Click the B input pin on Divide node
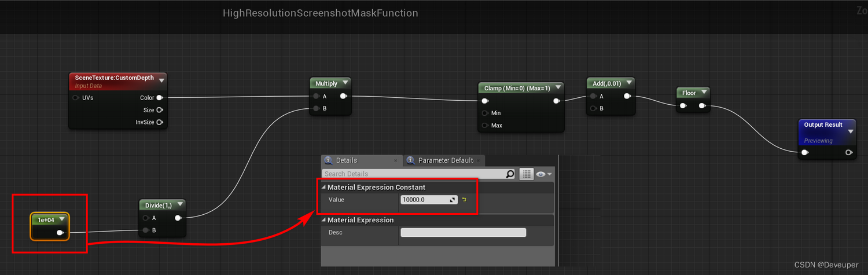 145,230
